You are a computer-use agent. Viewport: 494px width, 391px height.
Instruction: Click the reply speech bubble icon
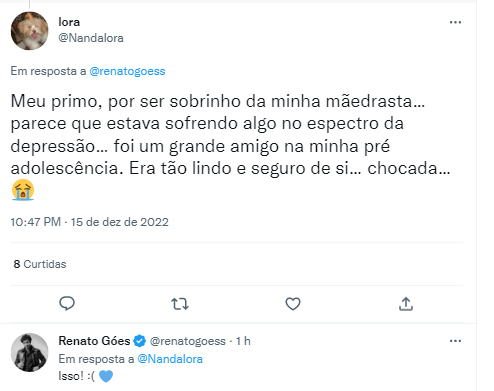pyautogui.click(x=67, y=304)
